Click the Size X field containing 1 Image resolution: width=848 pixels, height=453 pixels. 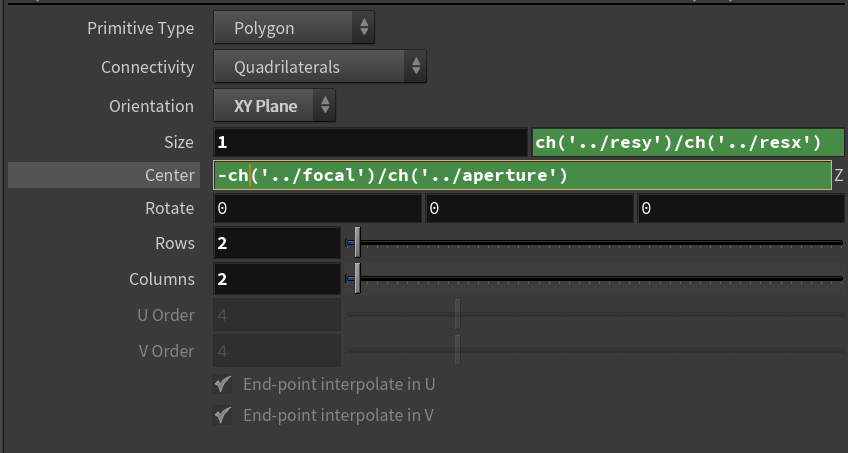pyautogui.click(x=369, y=142)
